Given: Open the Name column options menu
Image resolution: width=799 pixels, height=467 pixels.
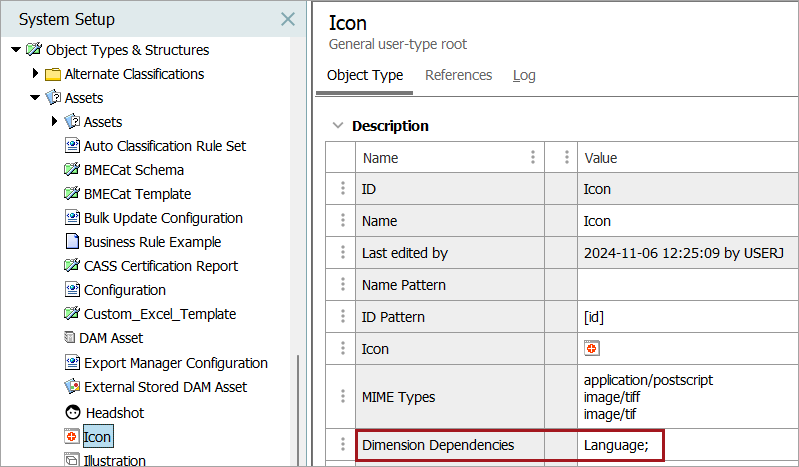Looking at the screenshot, I should pos(533,157).
